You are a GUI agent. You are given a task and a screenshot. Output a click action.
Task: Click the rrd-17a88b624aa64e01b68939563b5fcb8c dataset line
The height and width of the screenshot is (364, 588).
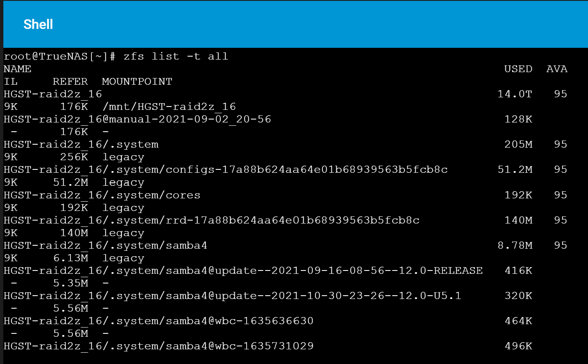[x=212, y=220]
